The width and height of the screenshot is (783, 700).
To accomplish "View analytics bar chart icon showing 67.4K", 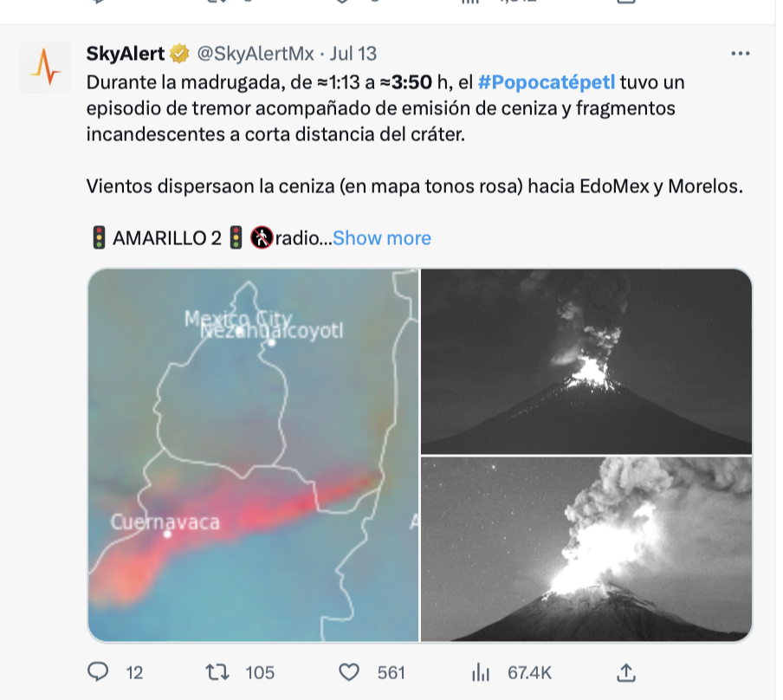I will pyautogui.click(x=481, y=672).
